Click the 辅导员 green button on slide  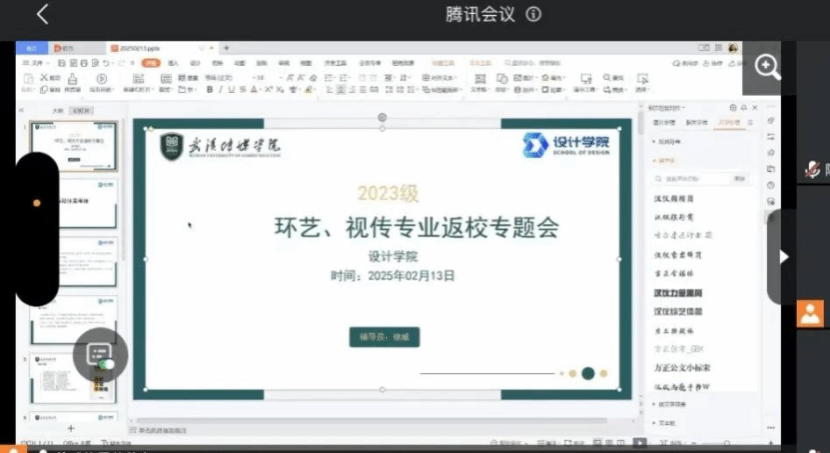(384, 337)
